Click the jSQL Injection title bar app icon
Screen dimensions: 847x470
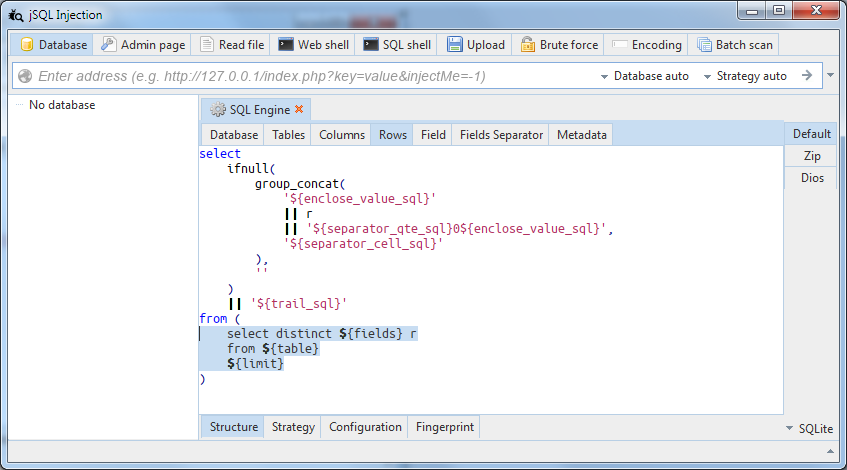click(x=16, y=15)
